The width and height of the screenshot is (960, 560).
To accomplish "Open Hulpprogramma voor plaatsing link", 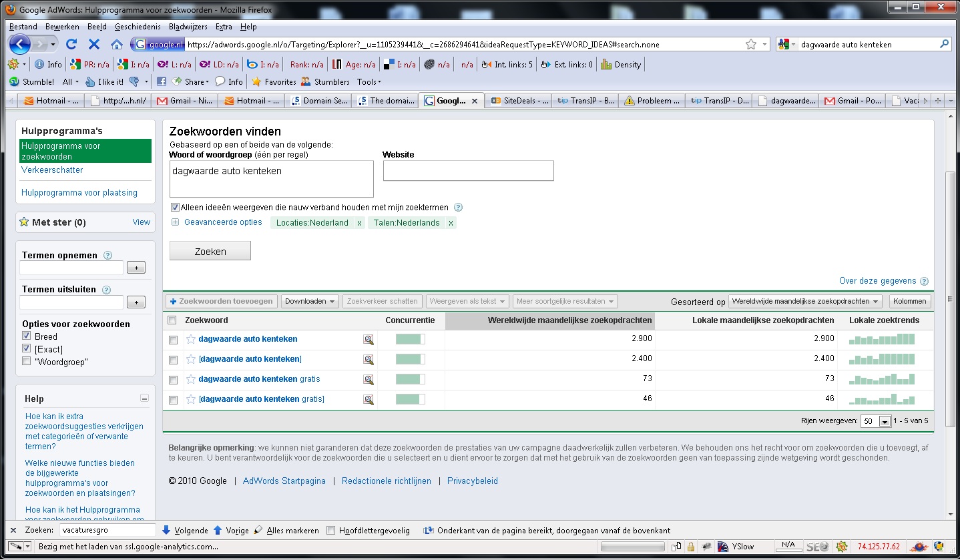I will tap(79, 193).
